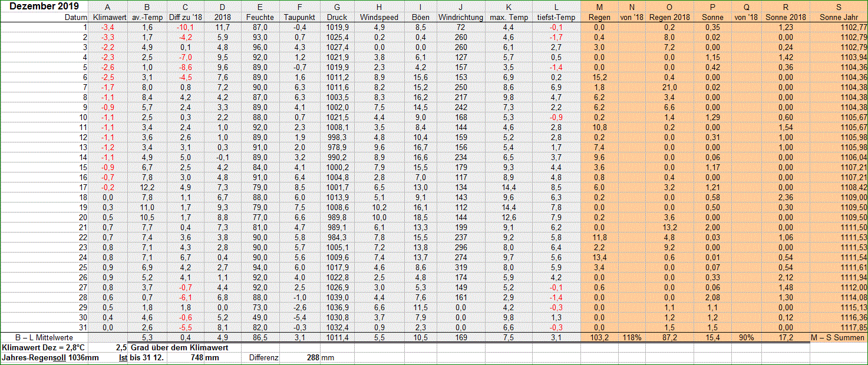Click the "Windrichtung" column label

(461, 18)
